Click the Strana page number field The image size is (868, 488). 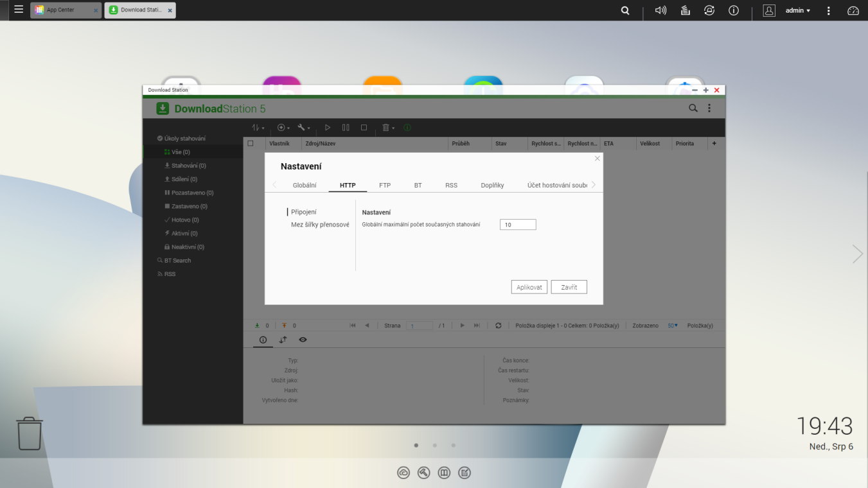(420, 326)
